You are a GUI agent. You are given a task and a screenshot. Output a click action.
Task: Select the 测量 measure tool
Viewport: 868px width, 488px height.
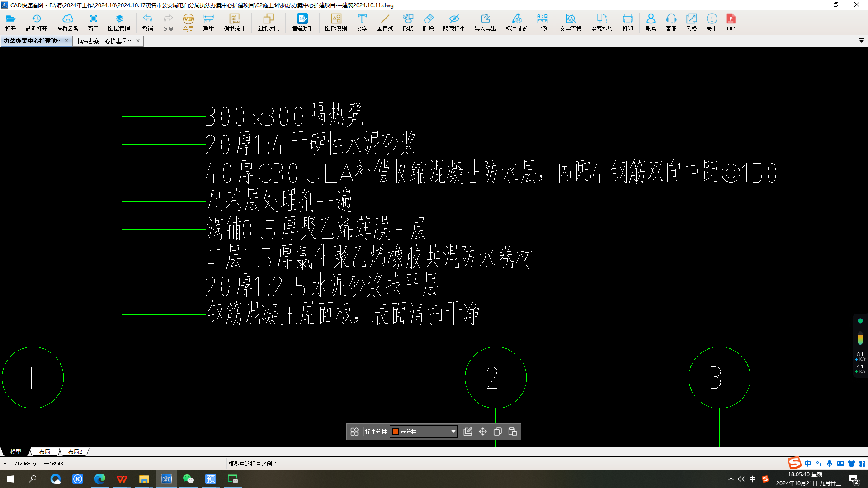[208, 22]
